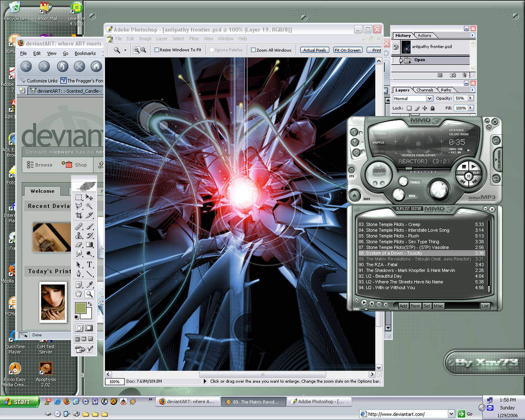Open the Opacity slider arrow
This screenshot has width=525, height=420.
[x=470, y=98]
